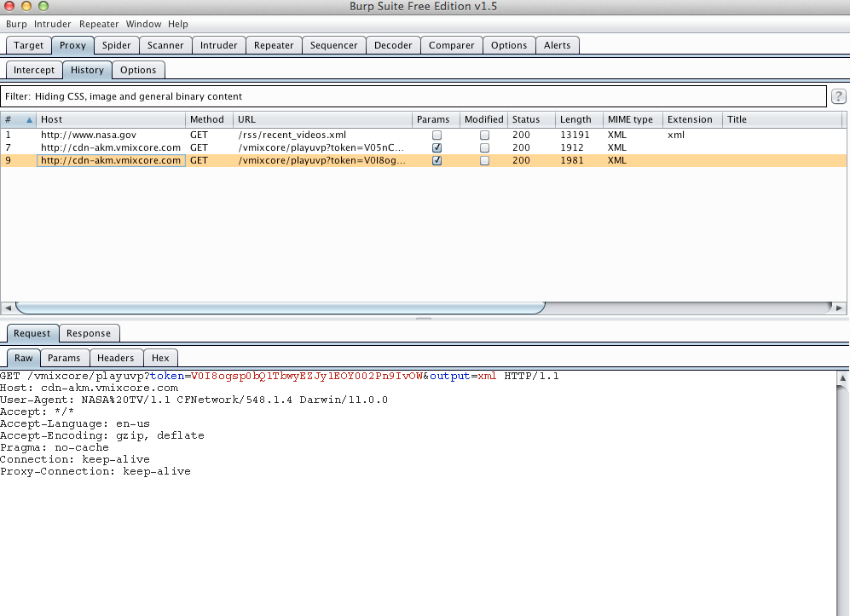Click the sort arrow in the # column header

[x=30, y=120]
